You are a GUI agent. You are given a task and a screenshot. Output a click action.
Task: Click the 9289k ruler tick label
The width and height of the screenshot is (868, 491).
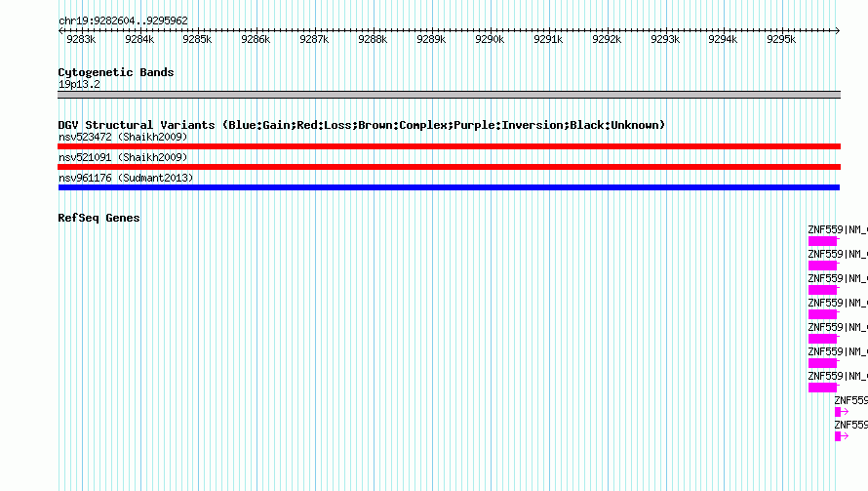tap(431, 39)
